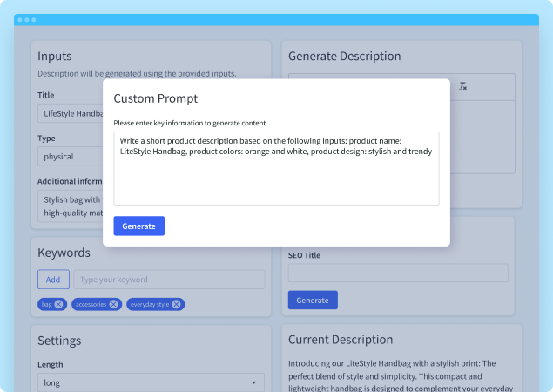The height and width of the screenshot is (392, 553).
Task: Click the Title field with LifeStyle Handbag
Action: (70, 114)
